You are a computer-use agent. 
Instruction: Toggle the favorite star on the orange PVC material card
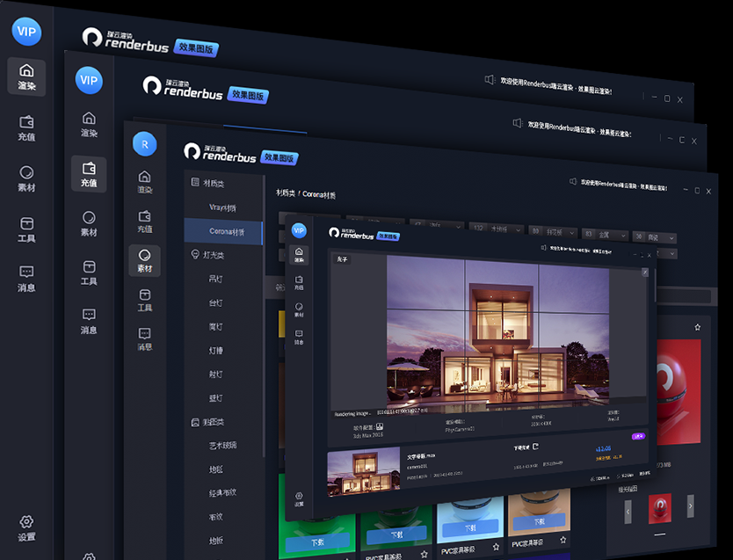coord(563,540)
